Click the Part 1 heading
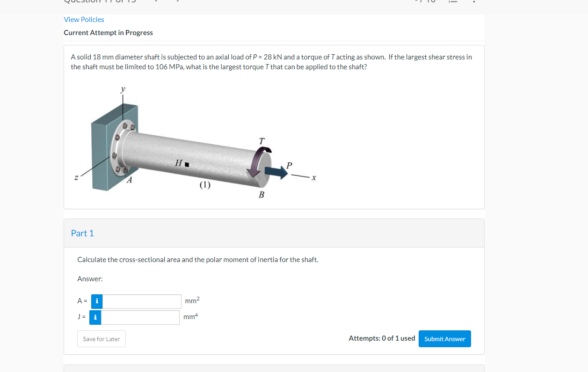Screen dimensions: 588x372 click(82, 233)
